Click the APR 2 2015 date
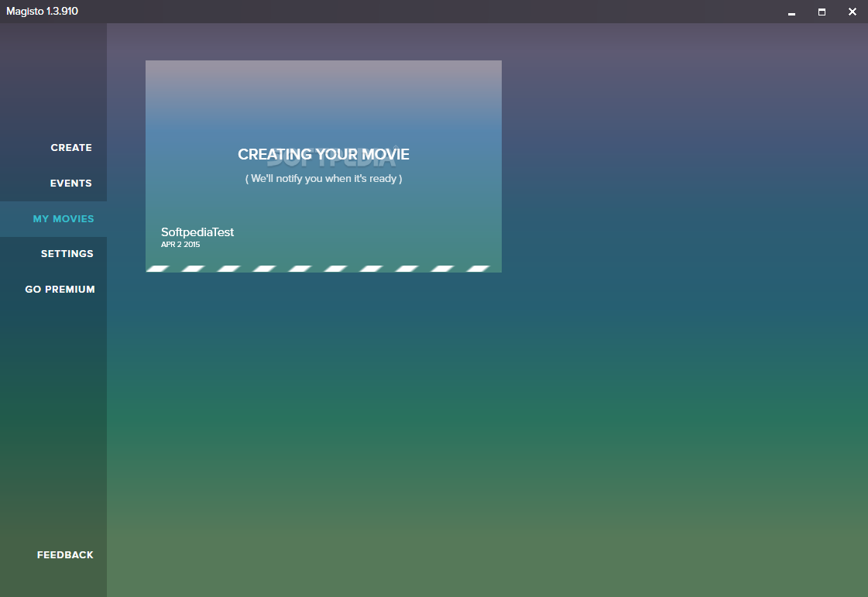 pyautogui.click(x=180, y=244)
